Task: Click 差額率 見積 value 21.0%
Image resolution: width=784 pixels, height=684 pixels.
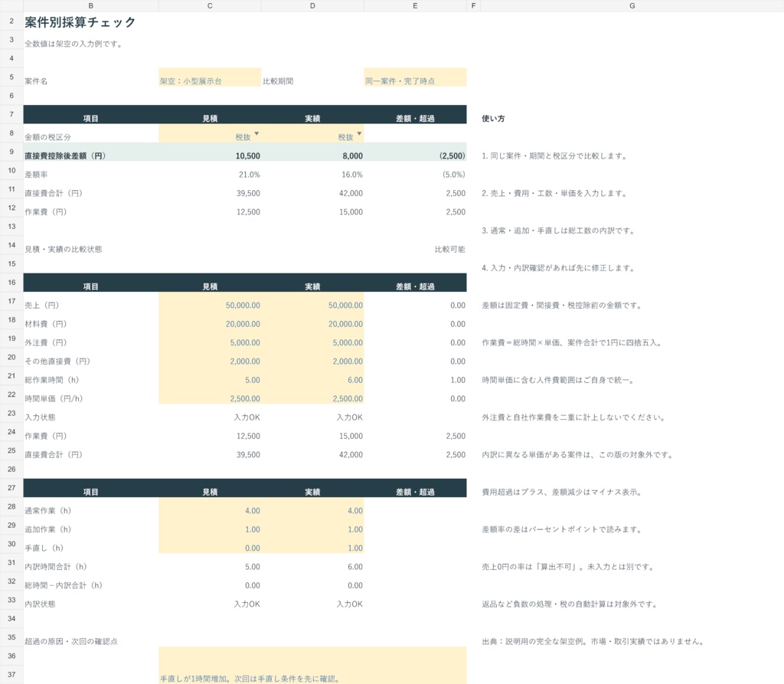Action: point(250,175)
